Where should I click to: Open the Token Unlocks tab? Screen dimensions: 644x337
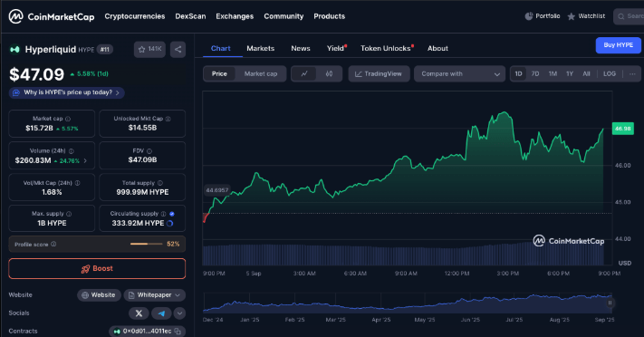tap(386, 49)
